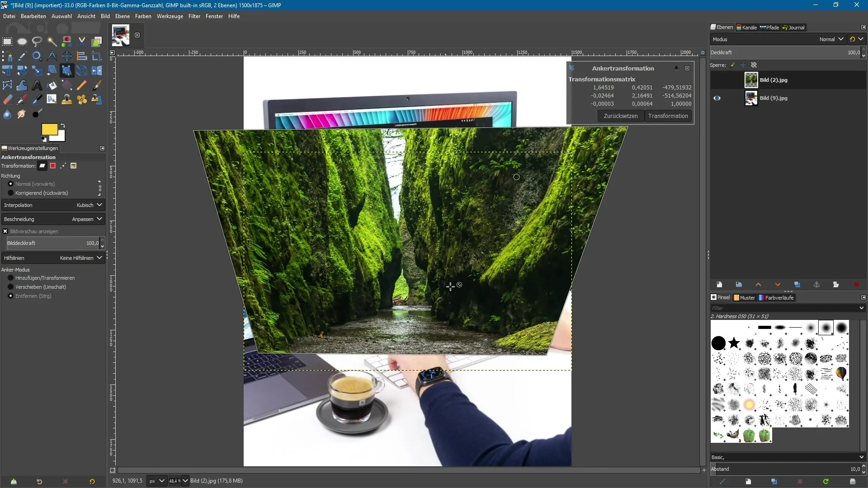Viewport: 868px width, 488px height.
Task: Select the Ellipse Select tool
Action: [x=22, y=42]
